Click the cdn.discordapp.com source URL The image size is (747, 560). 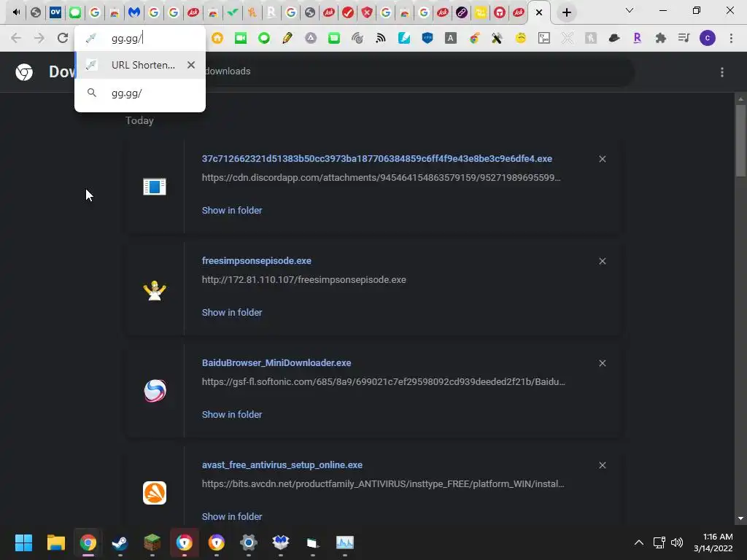381,178
